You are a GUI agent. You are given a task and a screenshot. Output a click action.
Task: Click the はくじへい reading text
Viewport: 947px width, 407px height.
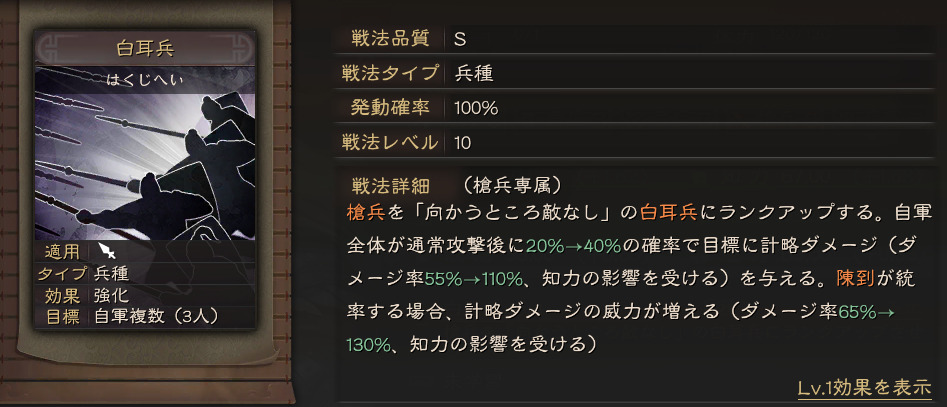pos(145,80)
